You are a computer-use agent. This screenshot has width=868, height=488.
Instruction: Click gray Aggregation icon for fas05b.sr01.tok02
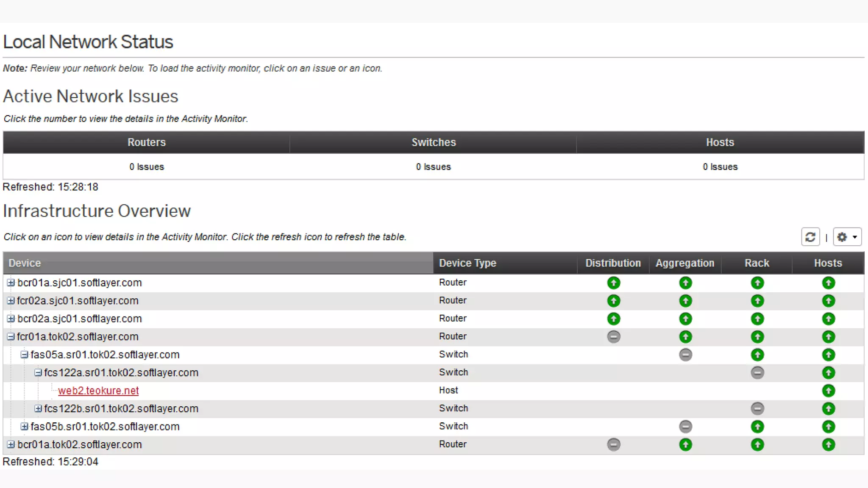coord(685,427)
